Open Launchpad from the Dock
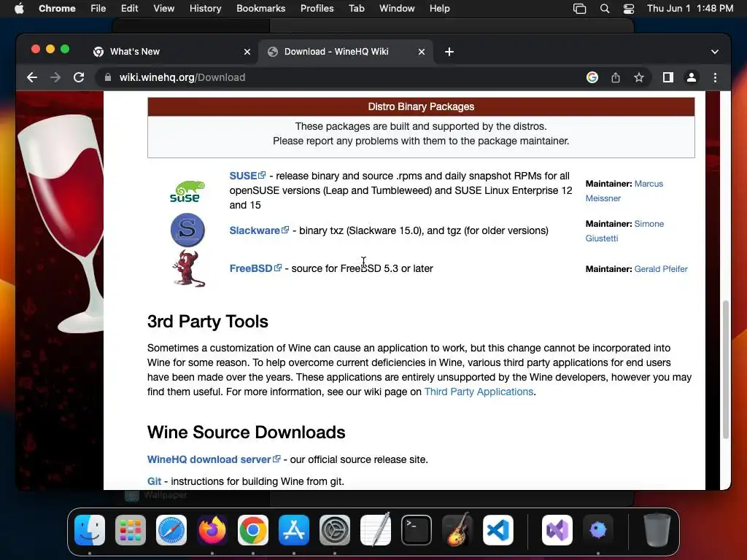The height and width of the screenshot is (560, 747). pyautogui.click(x=131, y=530)
